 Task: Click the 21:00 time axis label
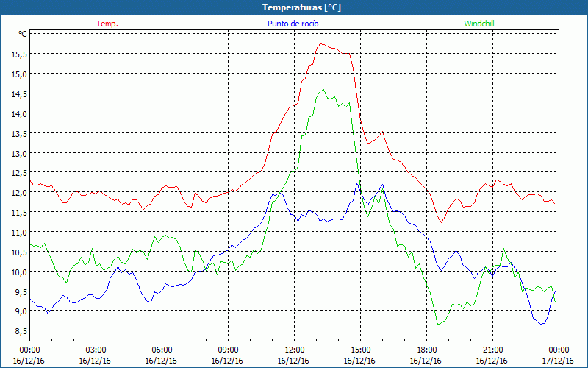coord(492,350)
